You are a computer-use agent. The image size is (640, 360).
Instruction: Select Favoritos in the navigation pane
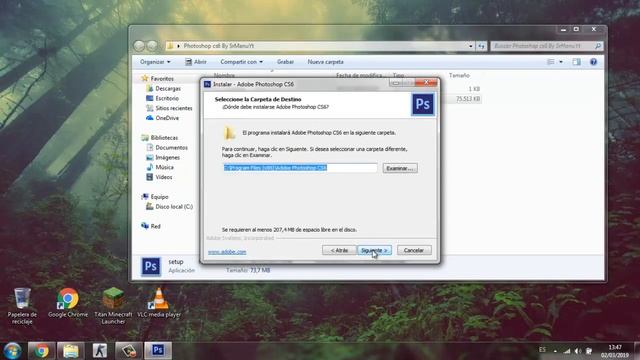point(162,78)
